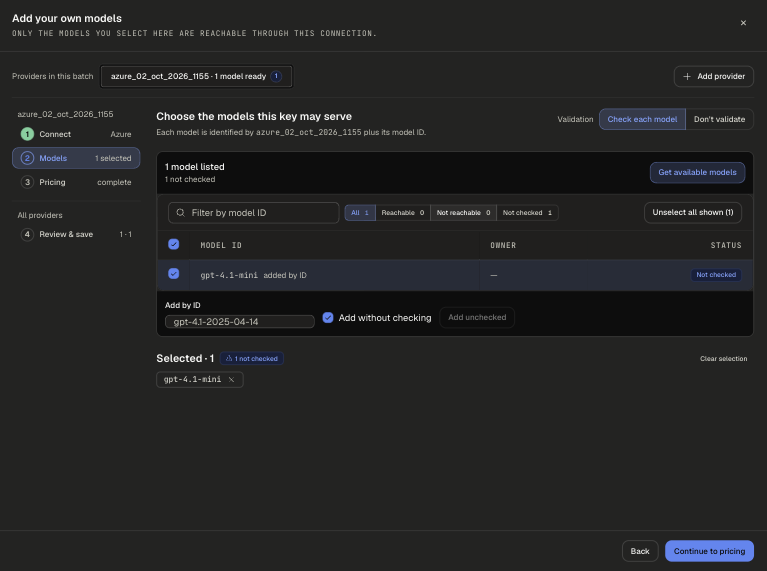This screenshot has height=571, width=767.
Task: Click Add provider button
Action: tap(714, 76)
